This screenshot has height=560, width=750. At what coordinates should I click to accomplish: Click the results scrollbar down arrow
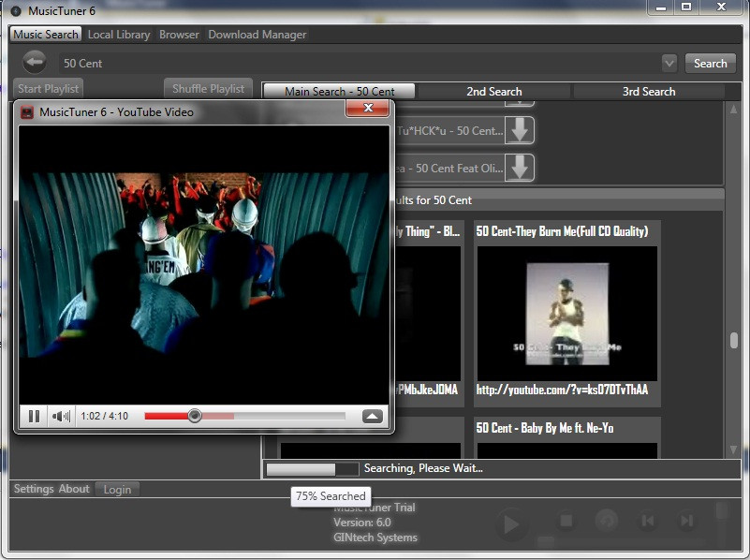pos(733,449)
